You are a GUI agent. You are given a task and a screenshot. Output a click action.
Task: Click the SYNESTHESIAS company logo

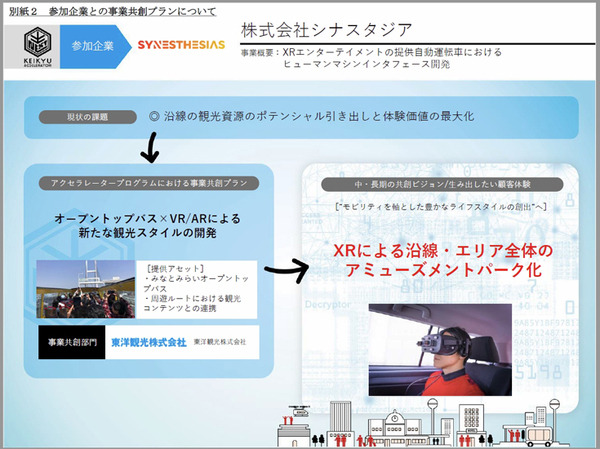pyautogui.click(x=176, y=46)
